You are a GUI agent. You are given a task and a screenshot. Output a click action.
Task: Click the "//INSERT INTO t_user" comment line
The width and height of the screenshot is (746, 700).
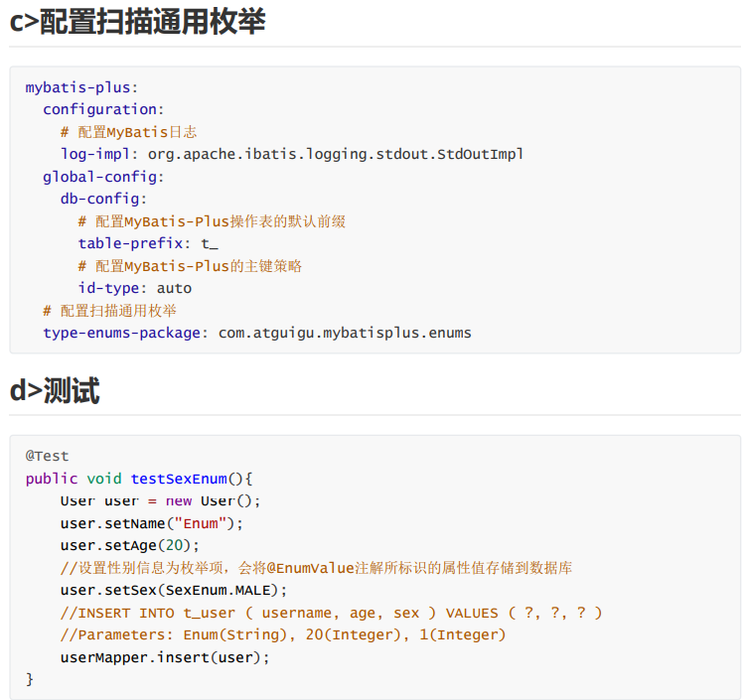[331, 613]
